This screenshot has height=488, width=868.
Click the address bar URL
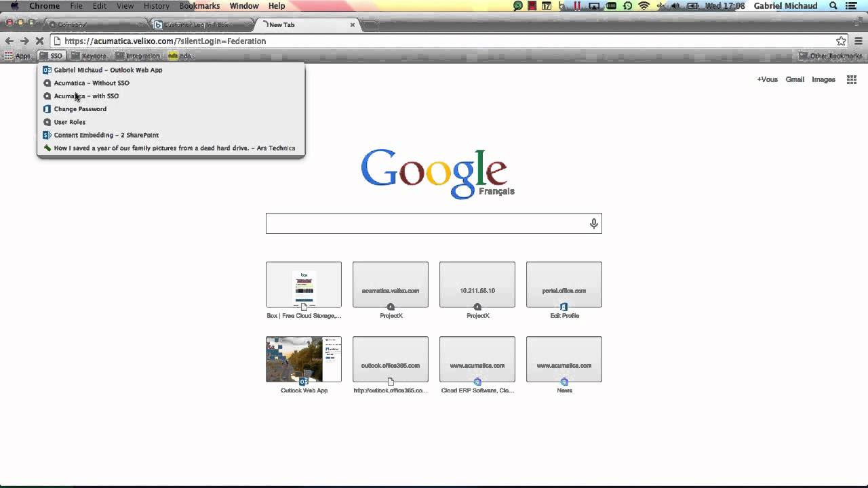click(165, 41)
